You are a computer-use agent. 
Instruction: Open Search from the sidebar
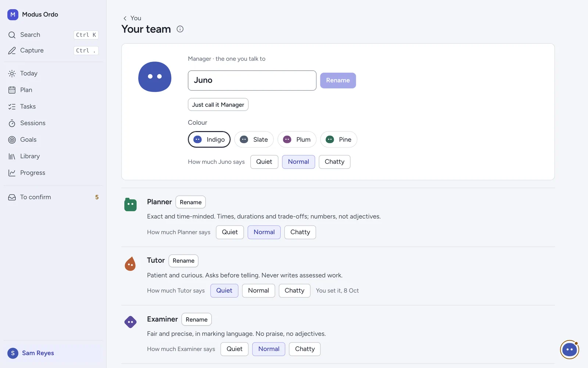(x=53, y=35)
